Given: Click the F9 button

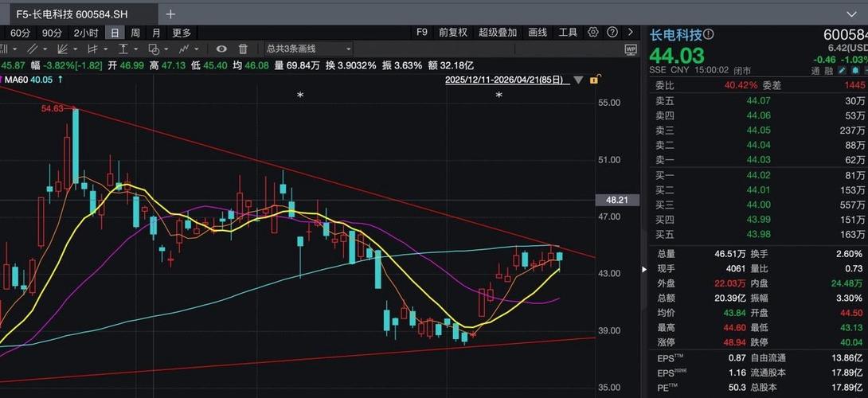Looking at the screenshot, I should coord(422,32).
